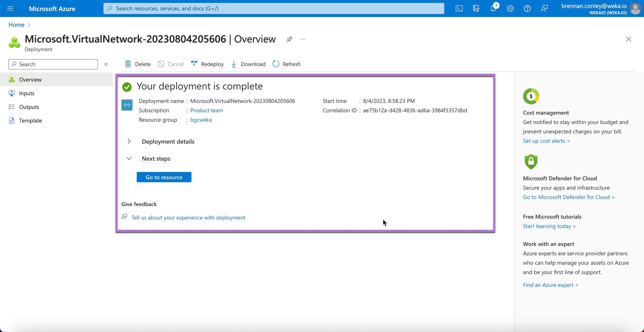This screenshot has height=332, width=644.
Task: Click the Redeploy toolbar button
Action: pyautogui.click(x=207, y=64)
